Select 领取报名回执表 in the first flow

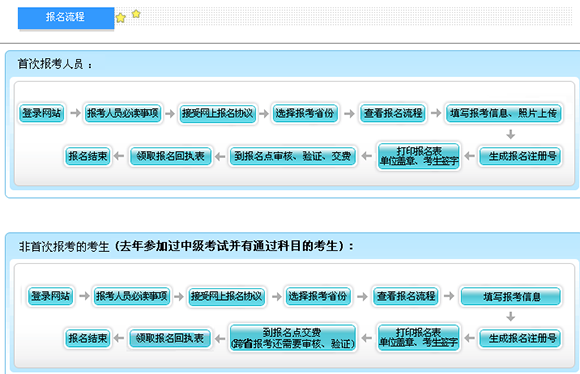click(x=171, y=156)
